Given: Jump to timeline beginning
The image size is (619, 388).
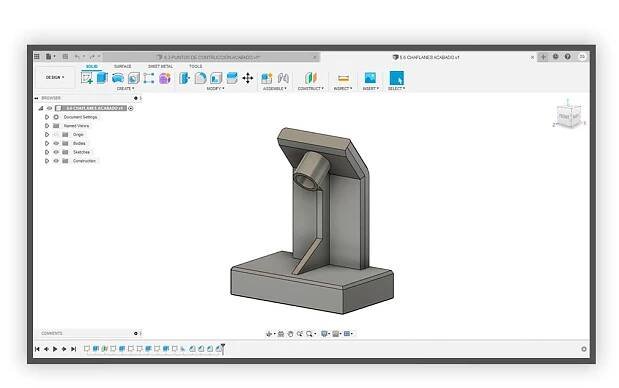Looking at the screenshot, I should pos(37,349).
